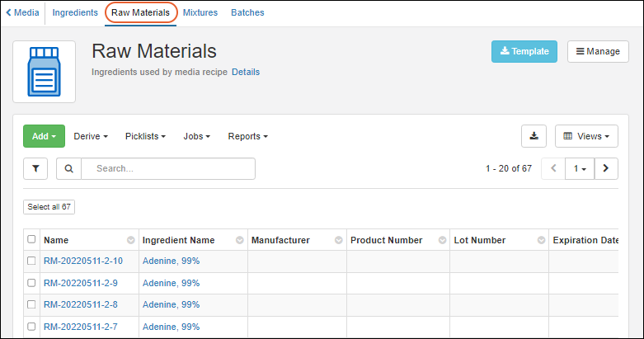Download the Template file
644x339 pixels.
[524, 51]
